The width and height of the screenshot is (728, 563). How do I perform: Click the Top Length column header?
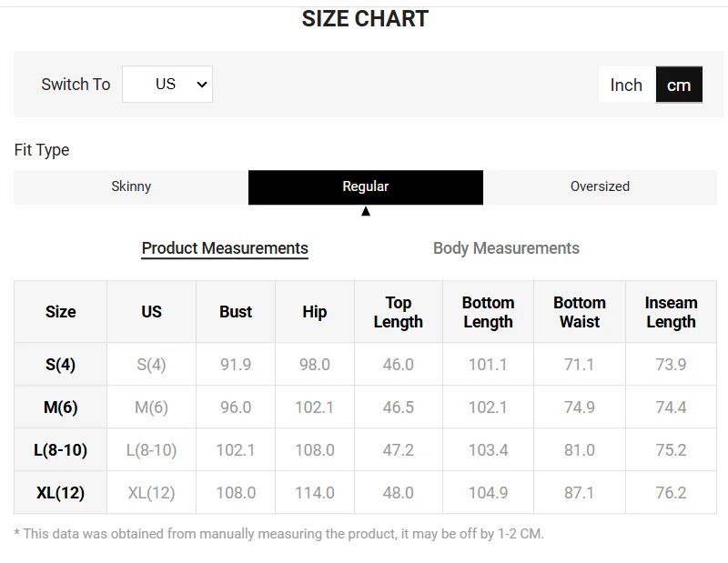(399, 312)
